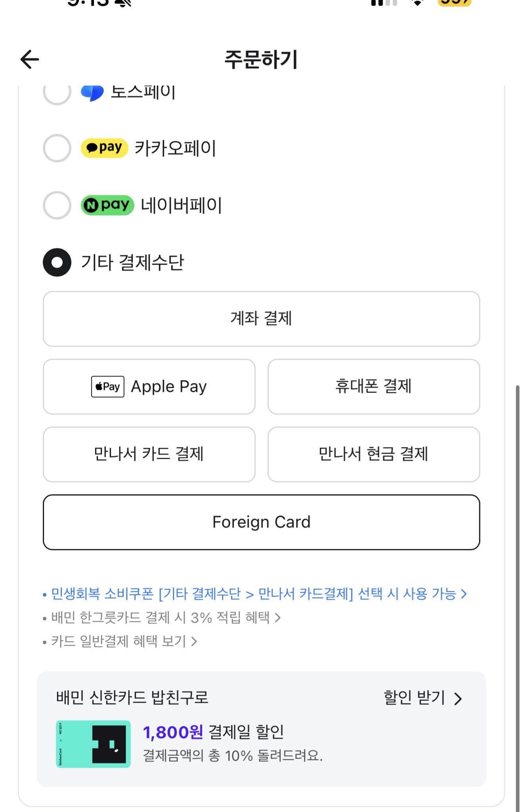523x812 pixels.
Task: Tap the green Naver Pay logo
Action: [x=107, y=205]
